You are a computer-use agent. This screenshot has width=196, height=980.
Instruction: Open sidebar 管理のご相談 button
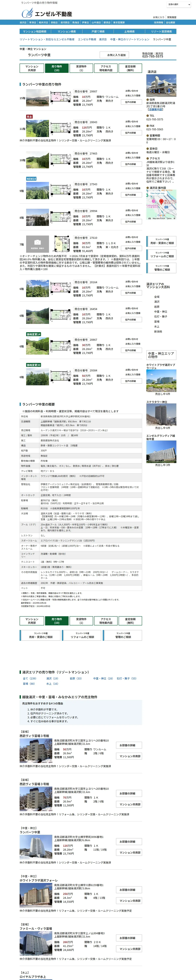click(x=162, y=268)
